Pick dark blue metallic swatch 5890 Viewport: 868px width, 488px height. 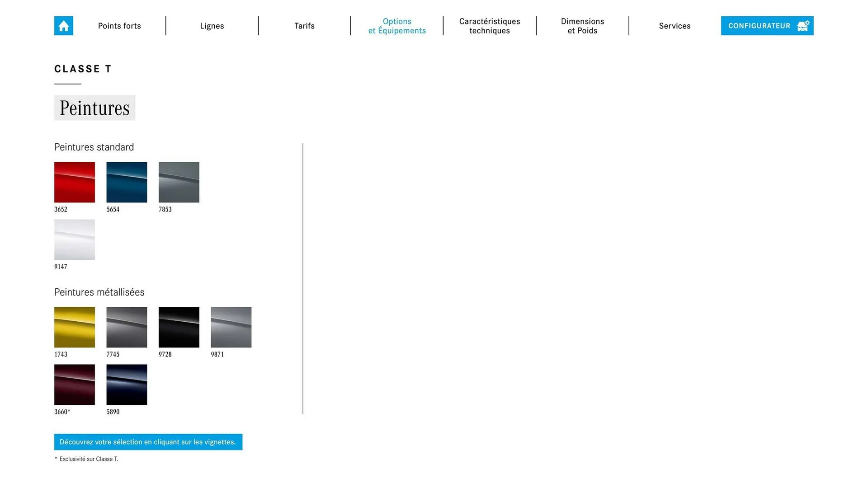[127, 385]
